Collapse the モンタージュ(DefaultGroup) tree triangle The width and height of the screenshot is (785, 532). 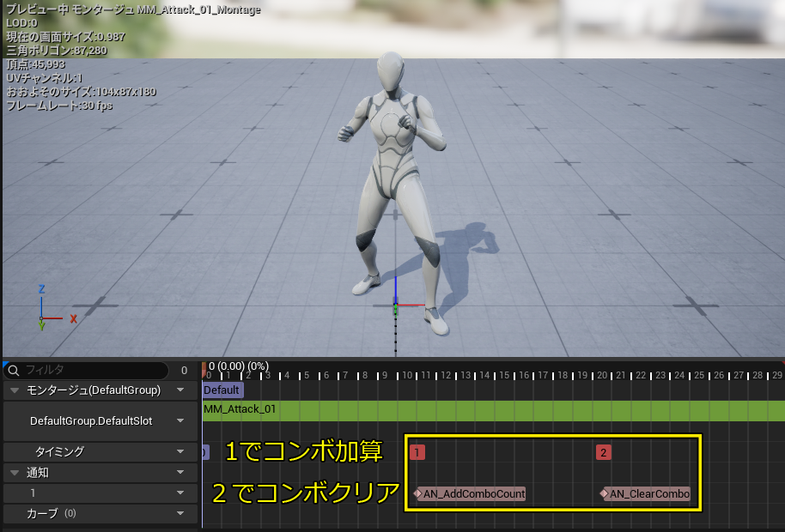[15, 390]
